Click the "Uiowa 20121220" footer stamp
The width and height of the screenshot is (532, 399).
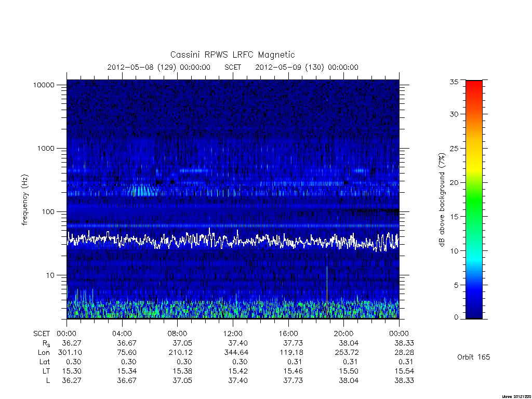tap(516, 396)
